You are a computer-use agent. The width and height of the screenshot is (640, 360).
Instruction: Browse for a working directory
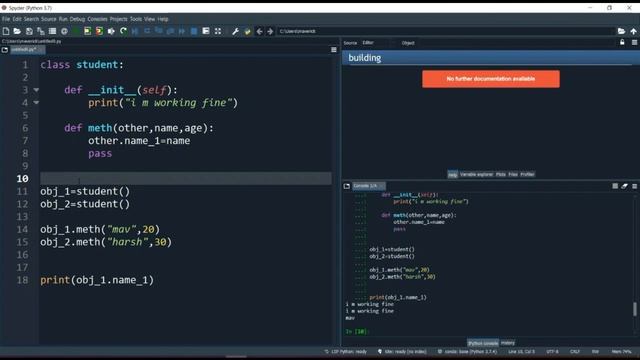pyautogui.click(x=621, y=31)
